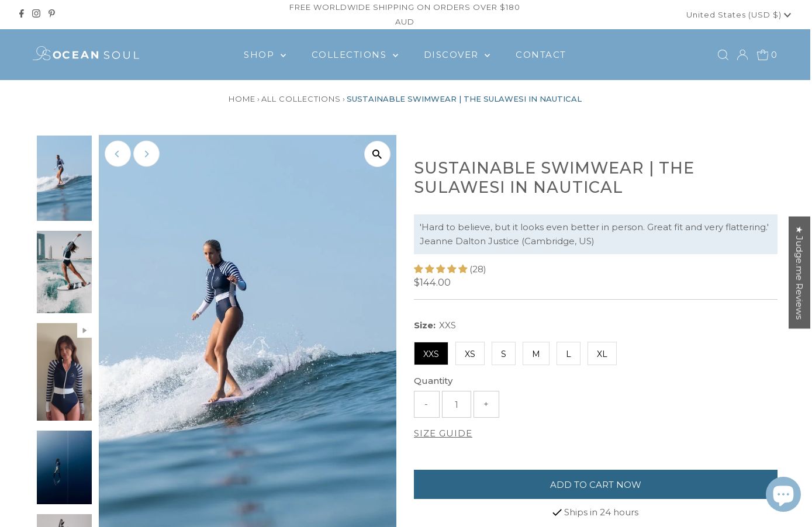Open the Shopify chat bubble
The width and height of the screenshot is (812, 527).
pyautogui.click(x=783, y=494)
